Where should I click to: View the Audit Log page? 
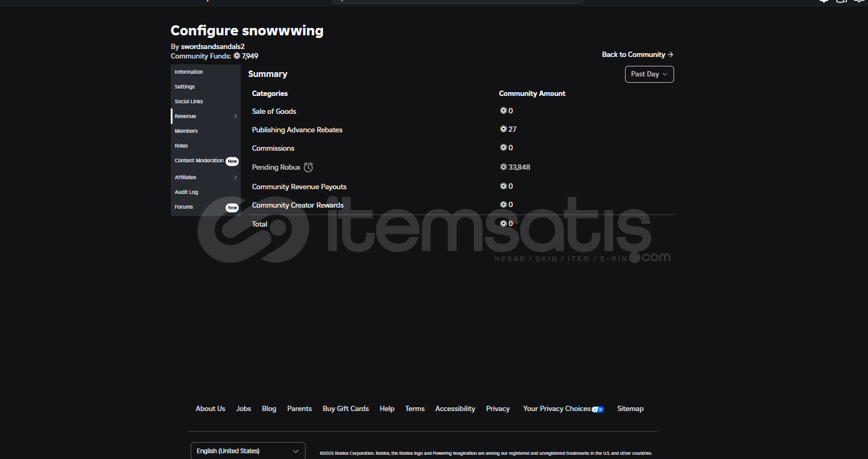pyautogui.click(x=187, y=192)
